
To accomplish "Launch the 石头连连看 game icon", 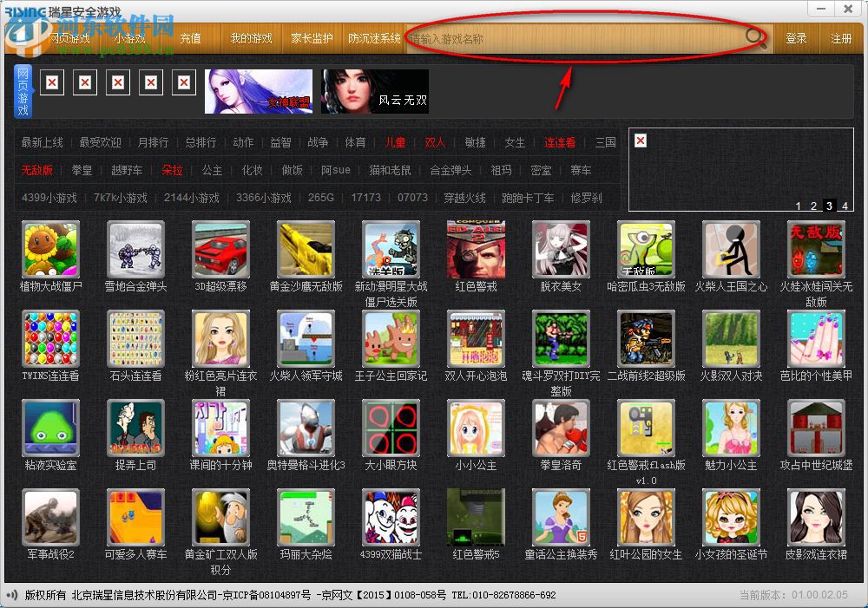I will point(135,338).
